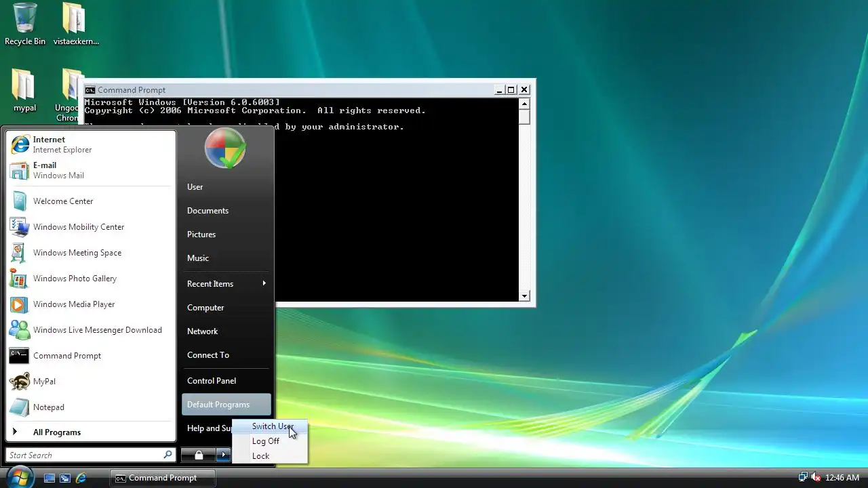This screenshot has height=488, width=868.
Task: Open Computer from Start menu
Action: [x=226, y=308]
